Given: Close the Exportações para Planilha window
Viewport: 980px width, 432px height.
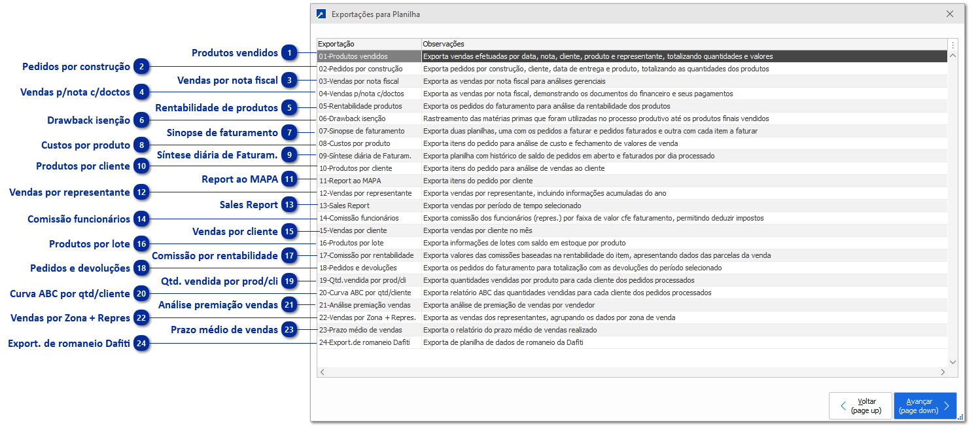Looking at the screenshot, I should [950, 14].
